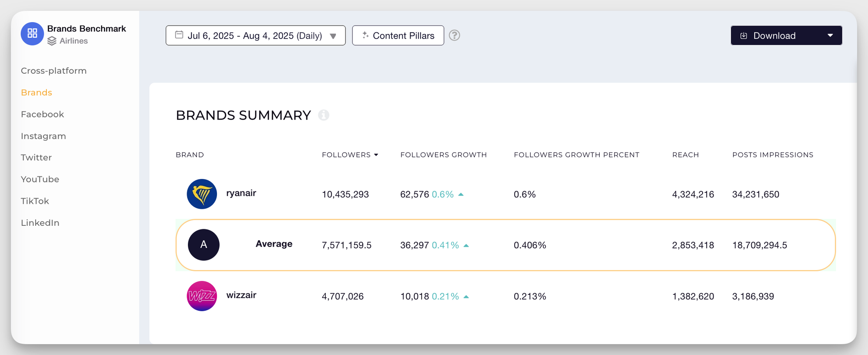868x355 pixels.
Task: Click Average followers value 7,571,159.5
Action: [347, 245]
